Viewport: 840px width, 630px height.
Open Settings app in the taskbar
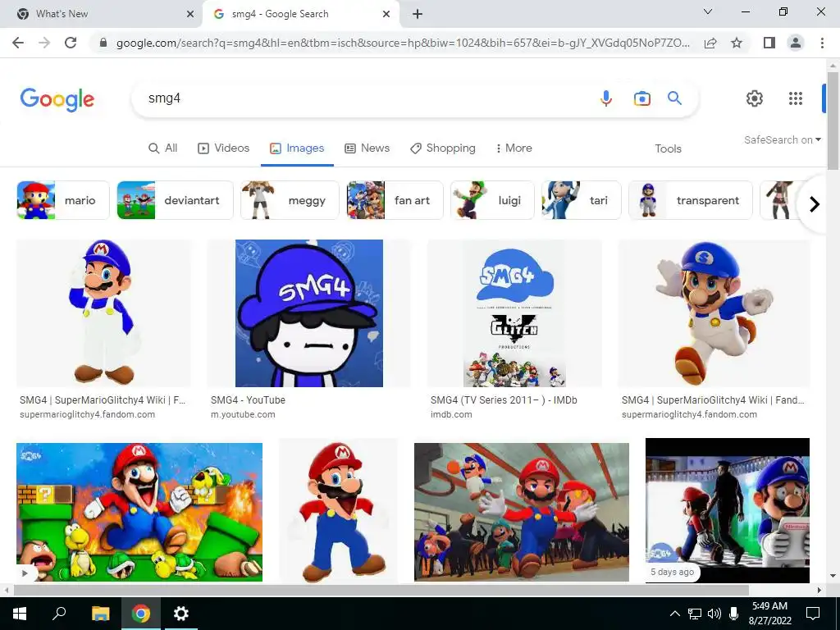(x=181, y=614)
